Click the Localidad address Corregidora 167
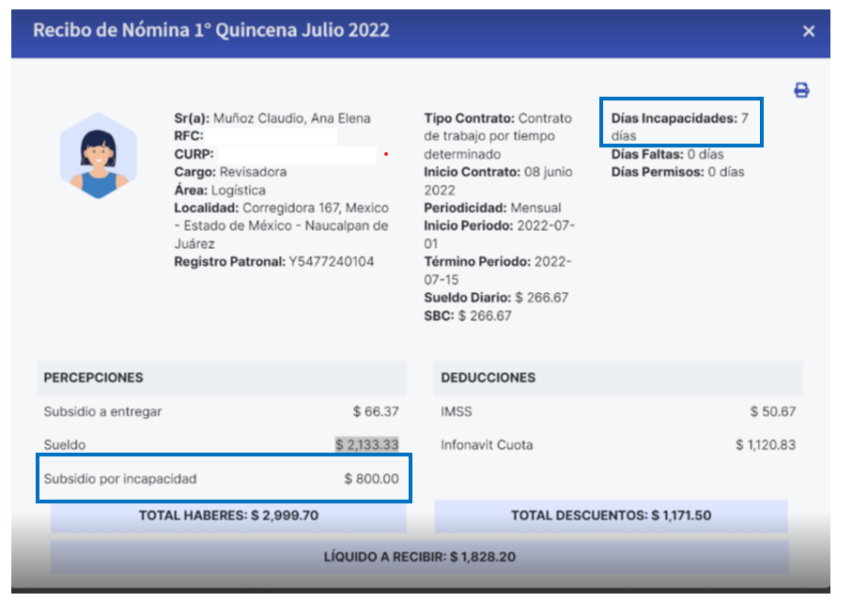This screenshot has height=602, width=868. point(282,225)
